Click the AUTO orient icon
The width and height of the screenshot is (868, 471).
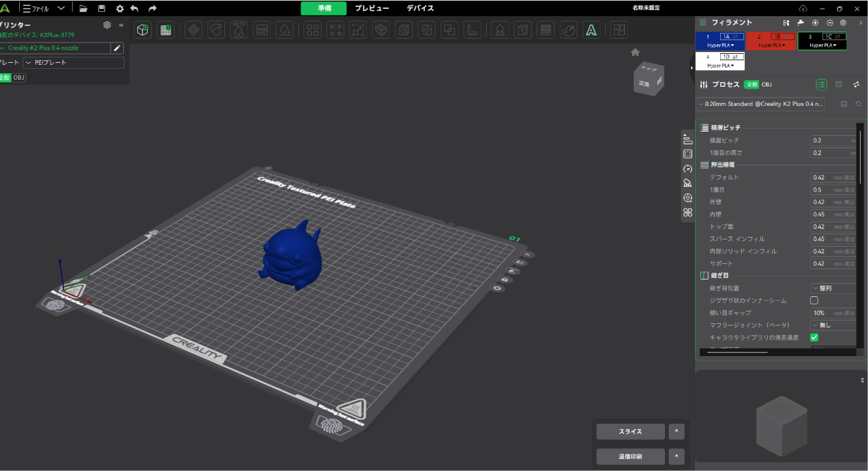pyautogui.click(x=239, y=30)
